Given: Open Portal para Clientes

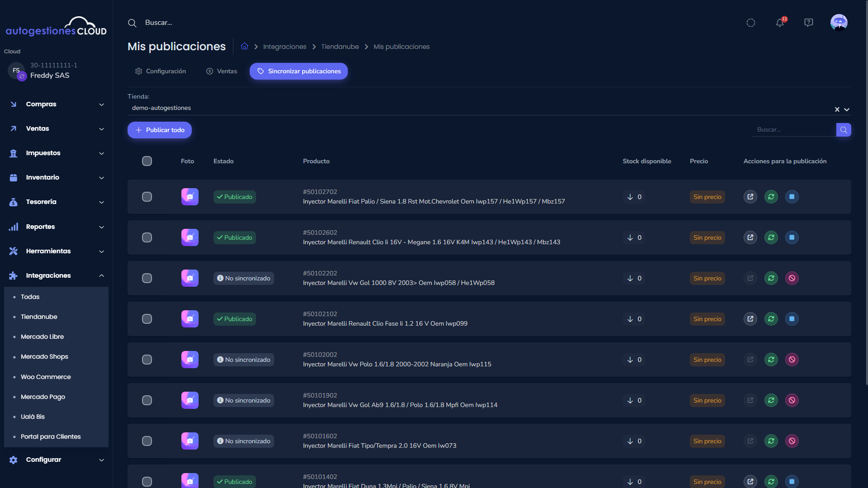Looking at the screenshot, I should [x=51, y=436].
